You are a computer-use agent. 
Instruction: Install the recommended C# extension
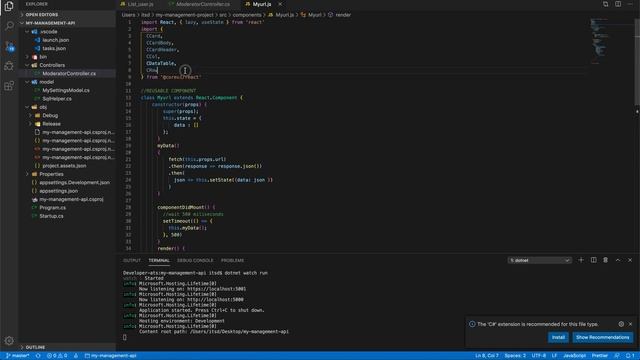(x=558, y=337)
